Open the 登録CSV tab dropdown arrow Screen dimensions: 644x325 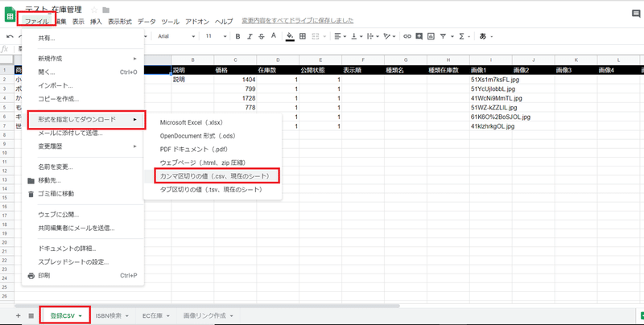[80, 316]
